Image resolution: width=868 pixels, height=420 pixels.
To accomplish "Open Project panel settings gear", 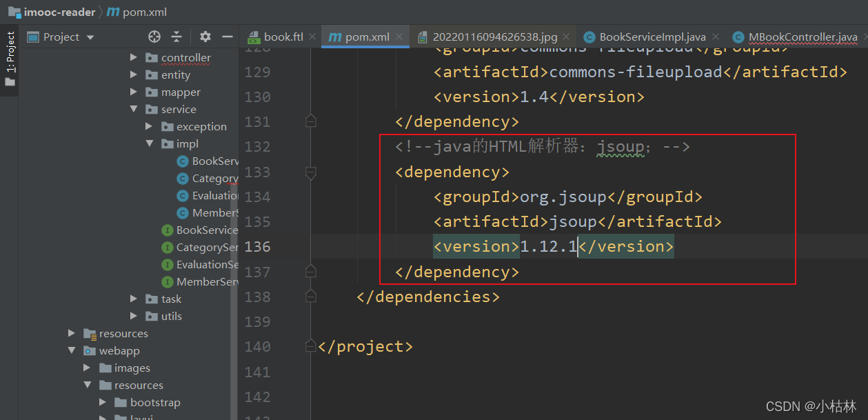I will [205, 37].
